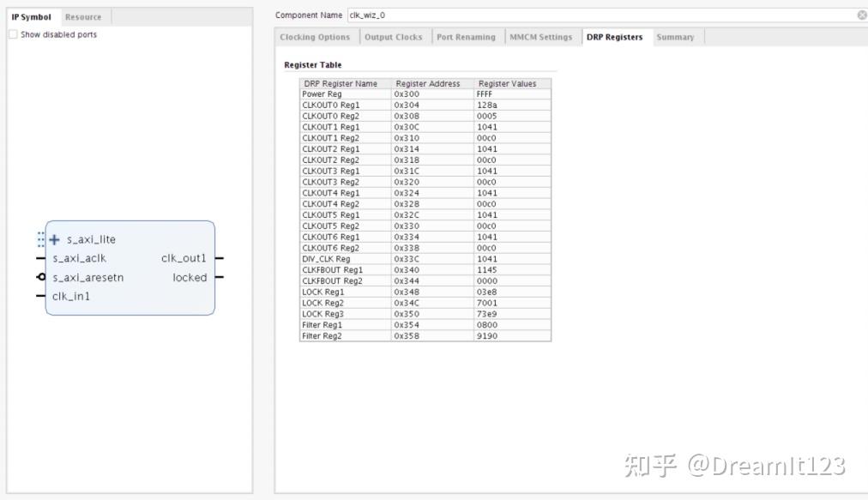This screenshot has height=500, width=868.
Task: Click the drag handle dots on the block
Action: click(x=39, y=238)
